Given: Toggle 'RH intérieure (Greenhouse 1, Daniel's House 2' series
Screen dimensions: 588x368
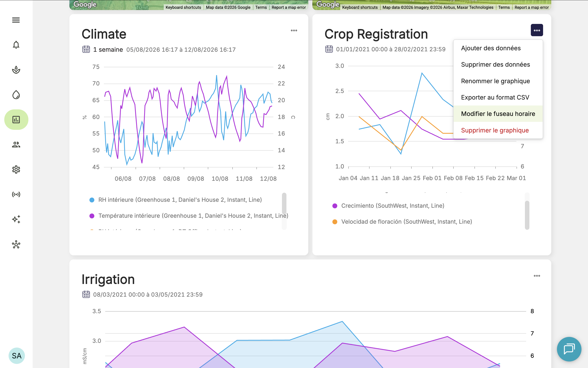Looking at the screenshot, I should pos(180,200).
